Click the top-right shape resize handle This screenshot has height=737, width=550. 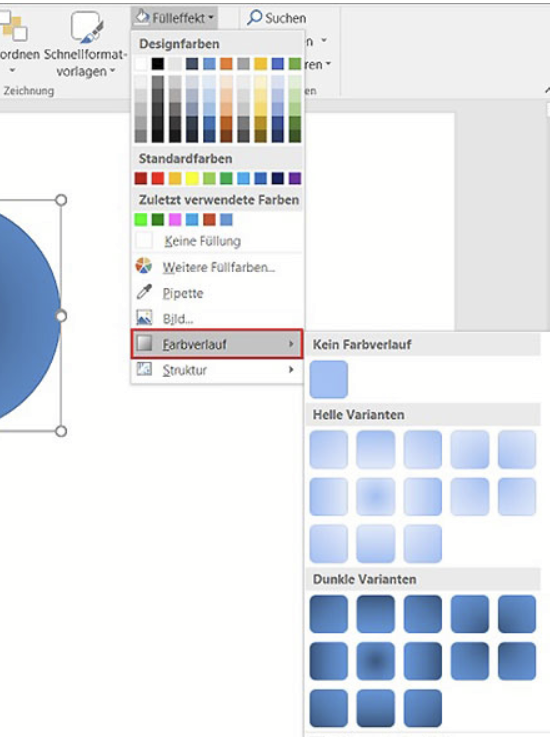point(61,200)
